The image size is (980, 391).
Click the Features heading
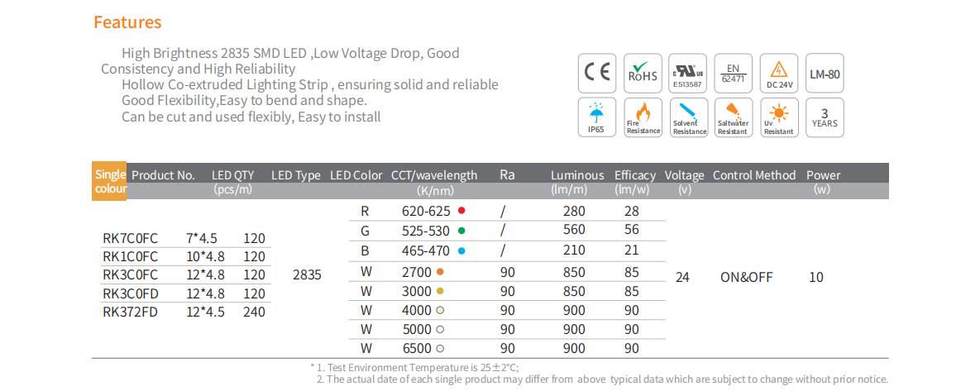click(x=127, y=22)
